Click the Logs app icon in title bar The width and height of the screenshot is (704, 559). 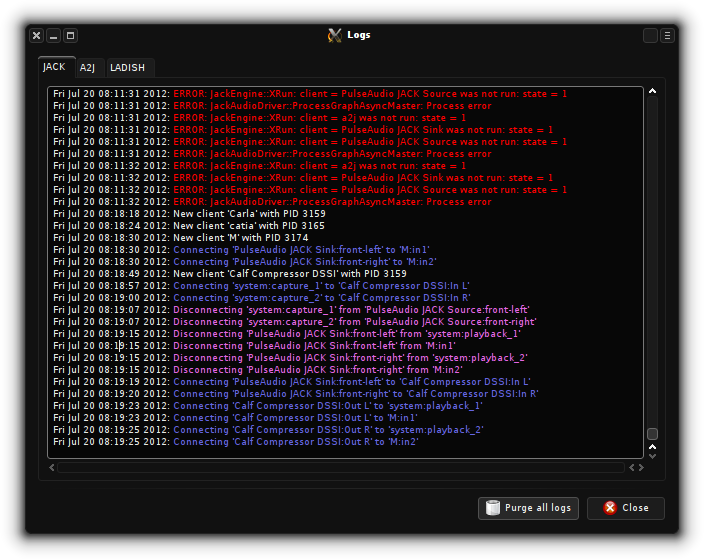pyautogui.click(x=335, y=35)
